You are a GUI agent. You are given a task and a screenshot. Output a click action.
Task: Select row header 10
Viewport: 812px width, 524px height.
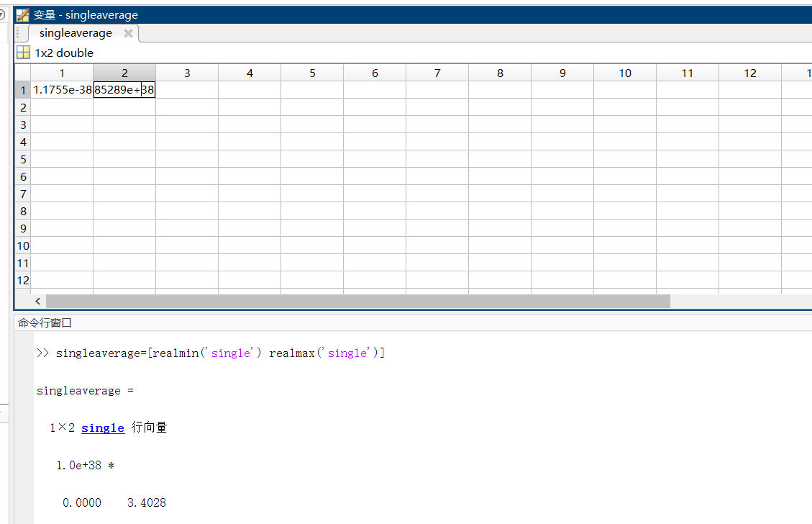click(23, 245)
